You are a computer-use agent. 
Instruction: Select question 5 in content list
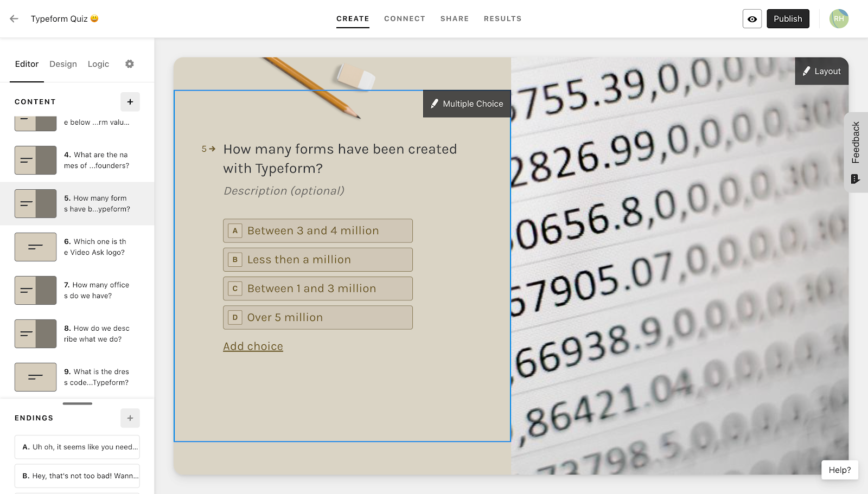click(x=77, y=203)
